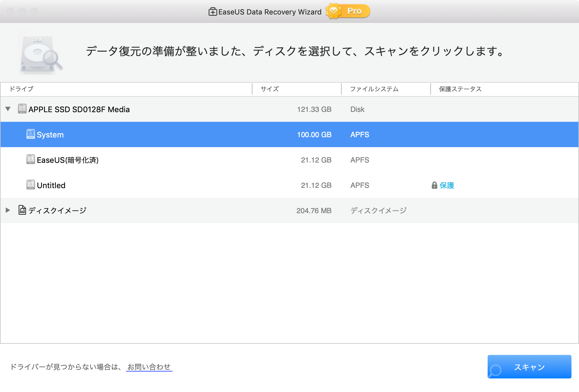Select the APPLE SSD SD0128F Media row
The image size is (579, 392).
click(x=289, y=109)
